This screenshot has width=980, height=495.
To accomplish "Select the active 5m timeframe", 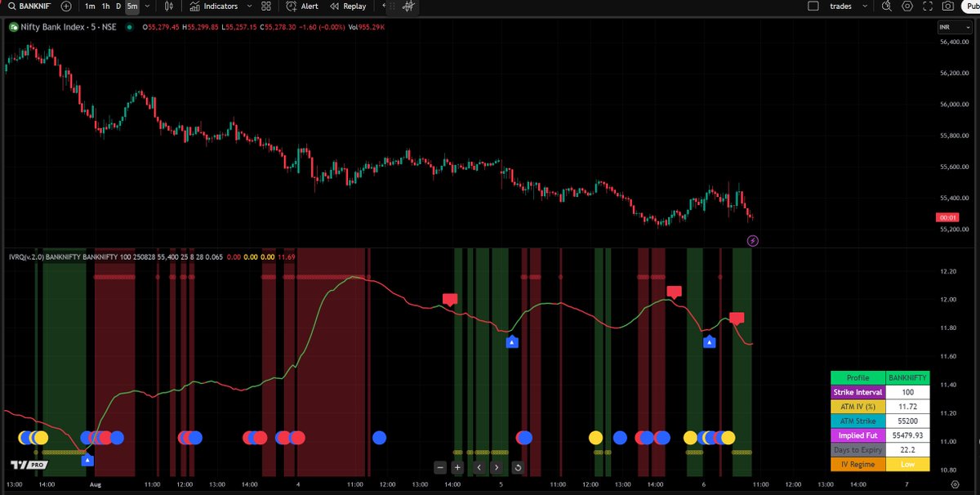I will tap(131, 6).
